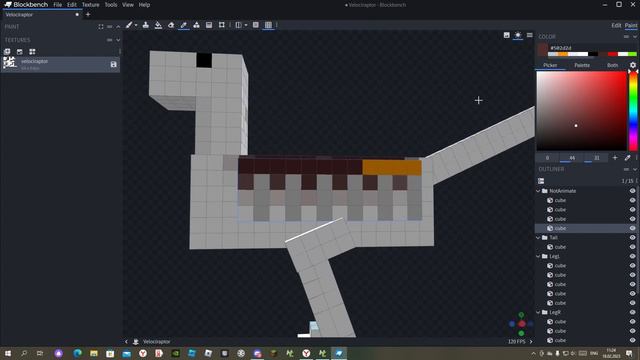This screenshot has width=640, height=360.
Task: Open the taskbar search
Action: click(24, 353)
